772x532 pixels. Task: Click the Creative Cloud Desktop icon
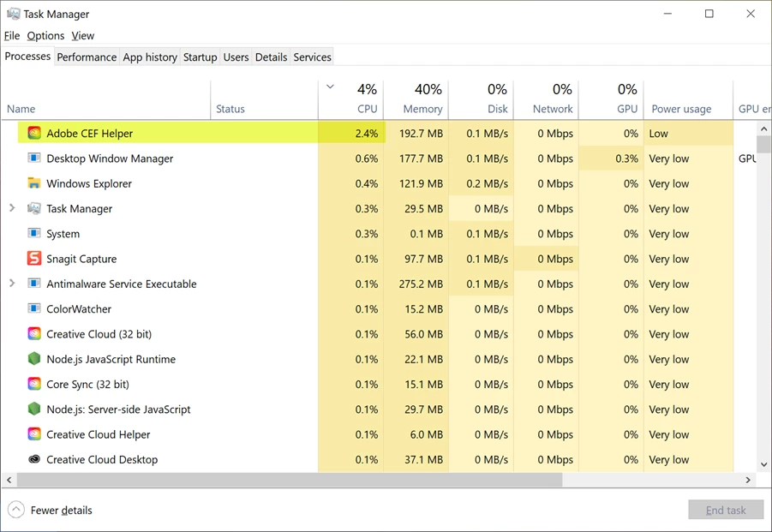pyautogui.click(x=34, y=459)
